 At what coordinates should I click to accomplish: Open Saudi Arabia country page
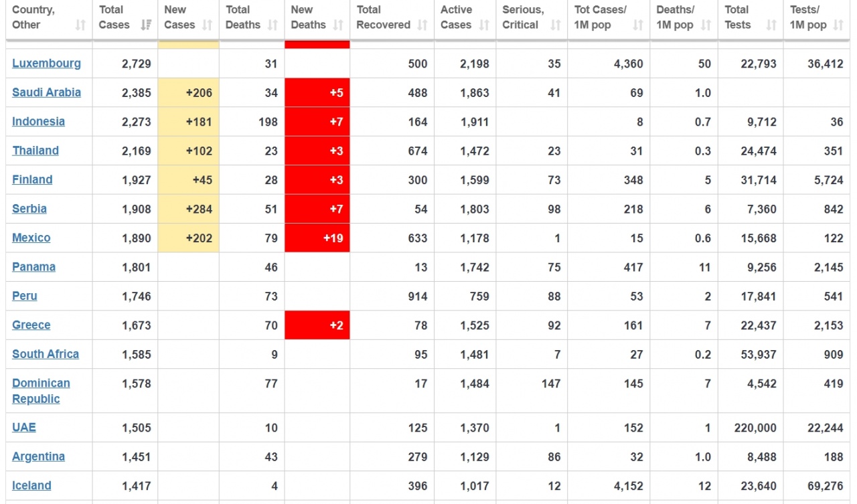46,92
